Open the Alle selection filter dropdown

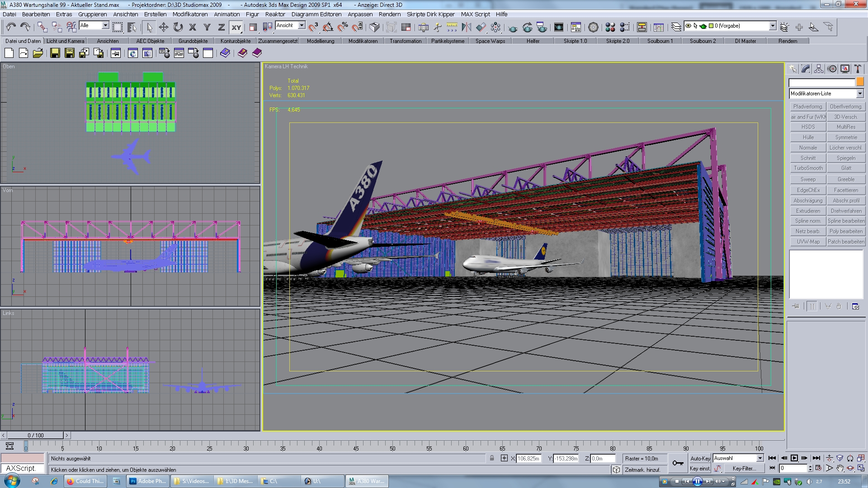[105, 26]
